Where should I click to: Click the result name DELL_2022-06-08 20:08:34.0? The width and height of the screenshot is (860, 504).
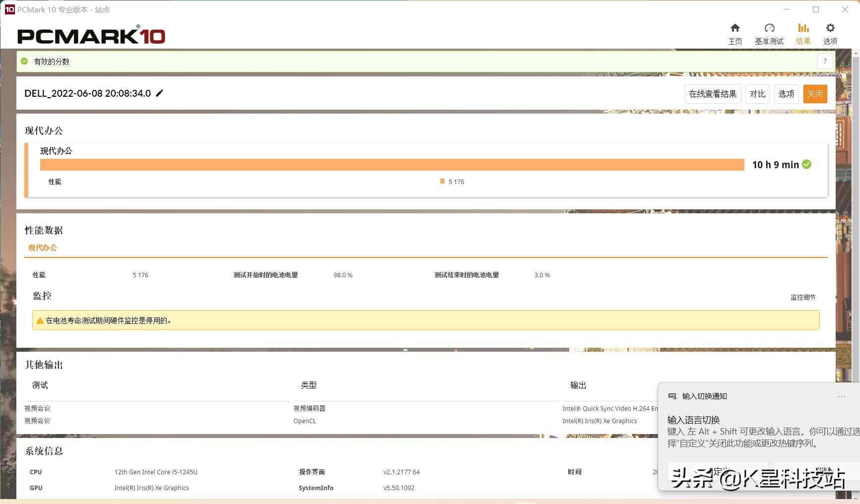(88, 93)
